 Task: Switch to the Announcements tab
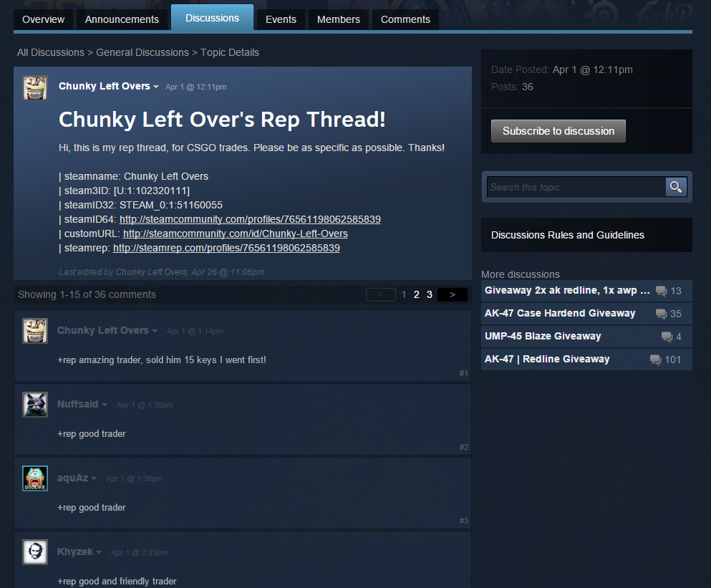coord(122,19)
